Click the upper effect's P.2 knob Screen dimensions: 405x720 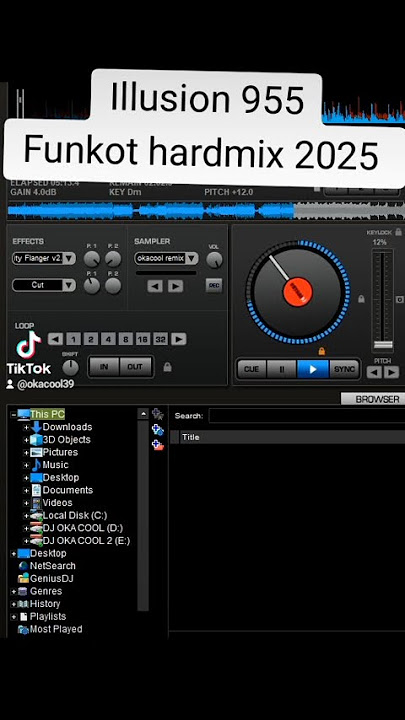[113, 259]
